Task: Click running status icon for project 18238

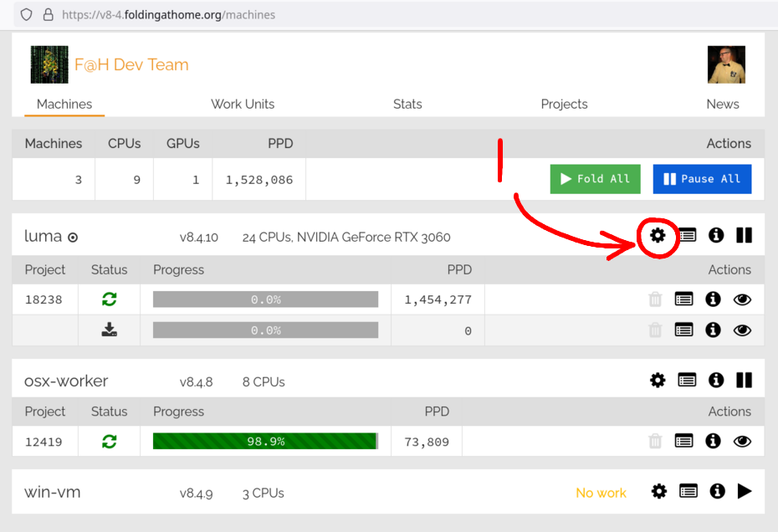Action: [109, 299]
